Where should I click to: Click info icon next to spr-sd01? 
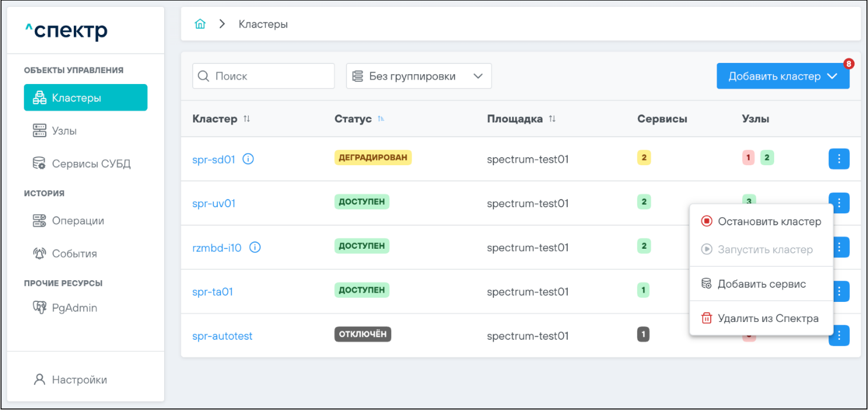(x=248, y=160)
